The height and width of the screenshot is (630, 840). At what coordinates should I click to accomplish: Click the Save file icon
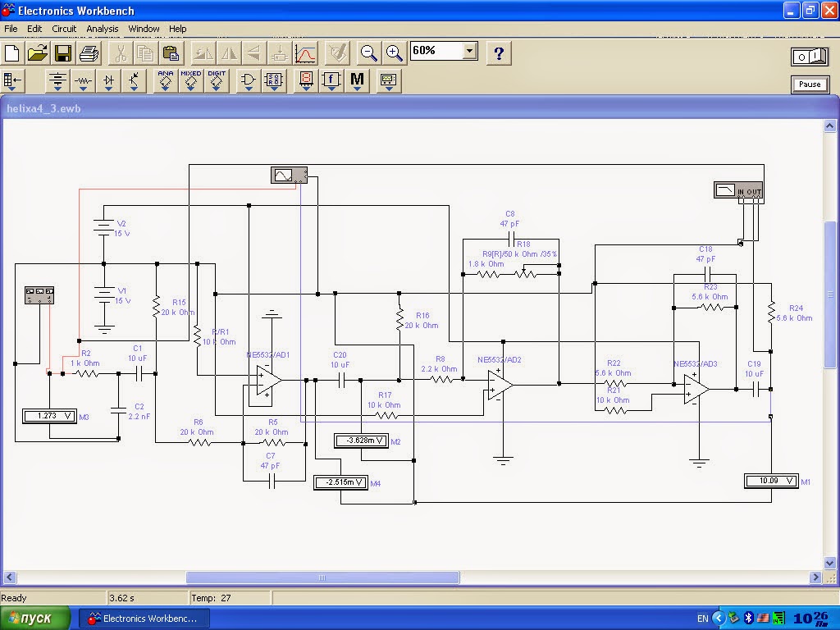click(63, 53)
